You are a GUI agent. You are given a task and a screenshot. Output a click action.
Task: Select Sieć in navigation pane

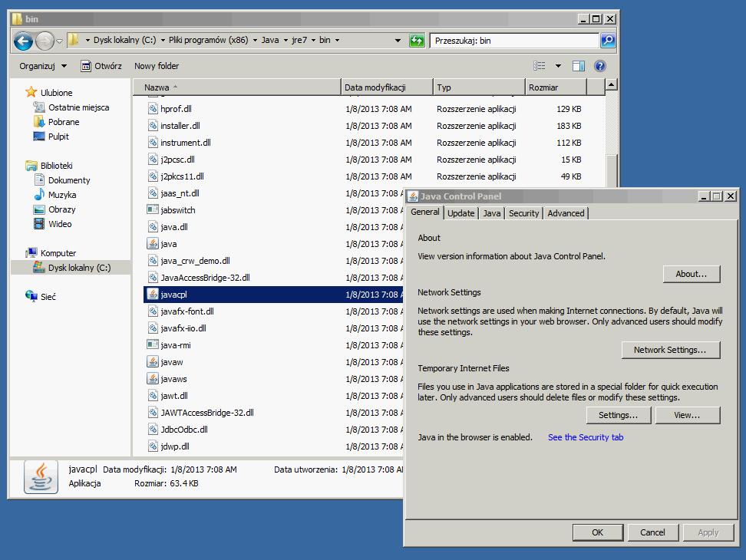(48, 297)
